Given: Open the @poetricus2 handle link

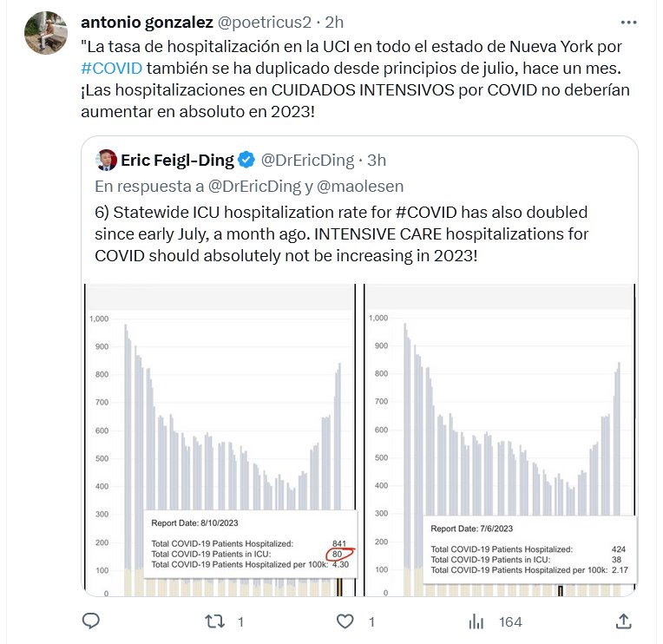Looking at the screenshot, I should pyautogui.click(x=265, y=21).
